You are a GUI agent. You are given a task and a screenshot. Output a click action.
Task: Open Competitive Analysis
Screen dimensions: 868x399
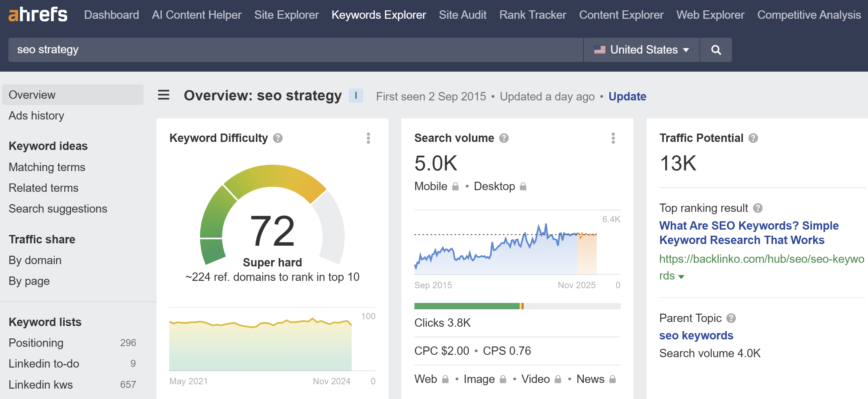tap(809, 15)
